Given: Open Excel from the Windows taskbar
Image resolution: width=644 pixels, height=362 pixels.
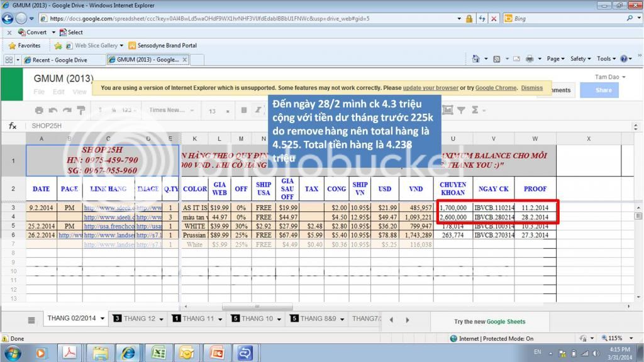Looking at the screenshot, I should click(158, 353).
